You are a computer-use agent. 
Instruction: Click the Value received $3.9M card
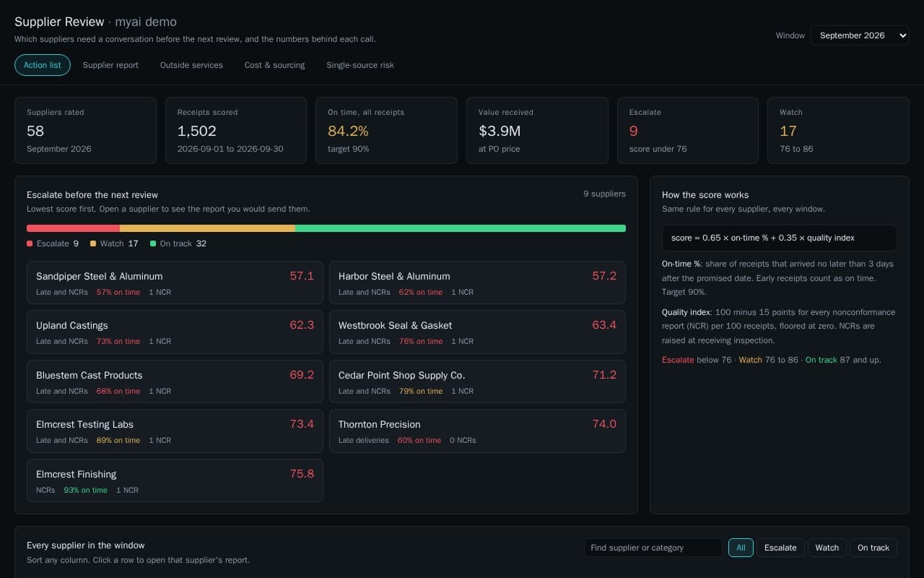click(537, 130)
